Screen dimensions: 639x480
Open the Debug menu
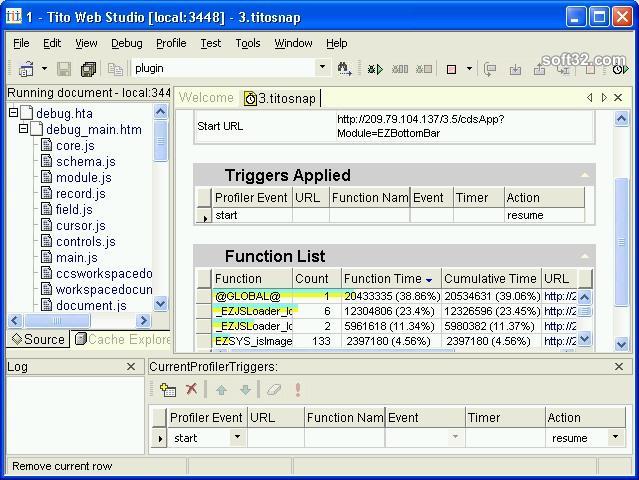[127, 43]
